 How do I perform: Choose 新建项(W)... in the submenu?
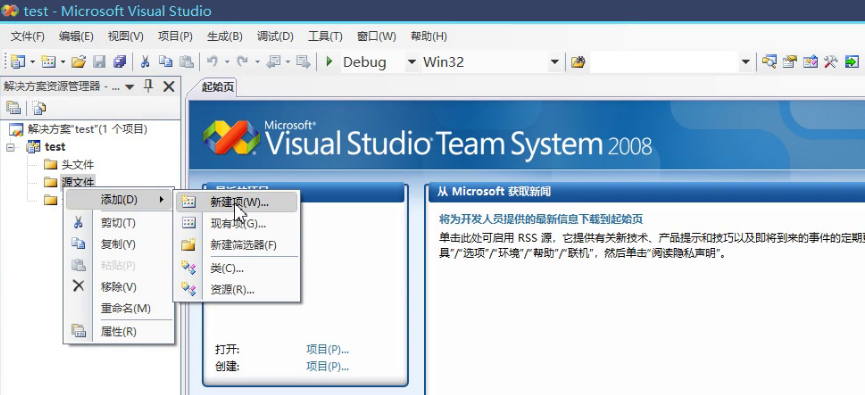(237, 202)
